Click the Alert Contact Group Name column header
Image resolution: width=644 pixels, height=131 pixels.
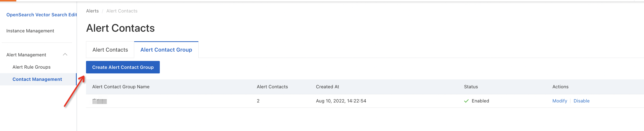pyautogui.click(x=121, y=87)
